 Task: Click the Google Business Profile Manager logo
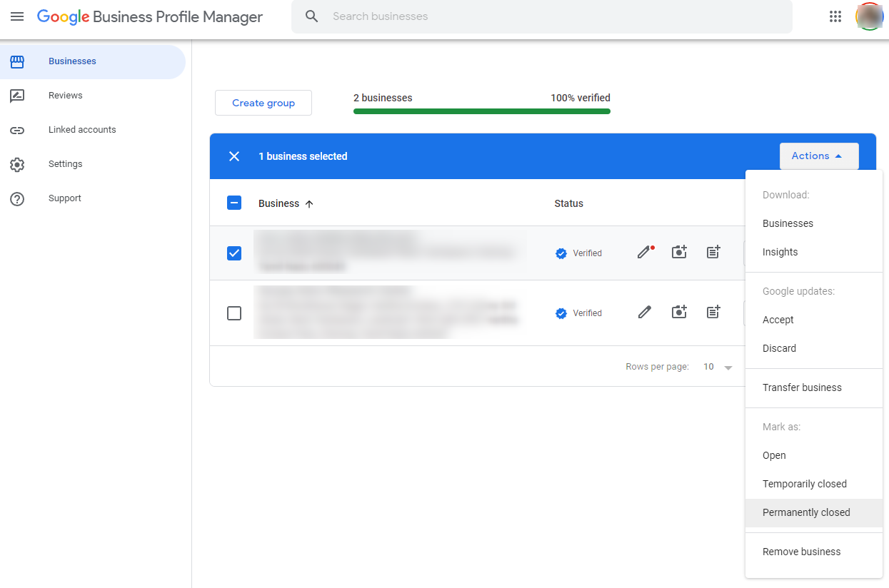tap(150, 16)
